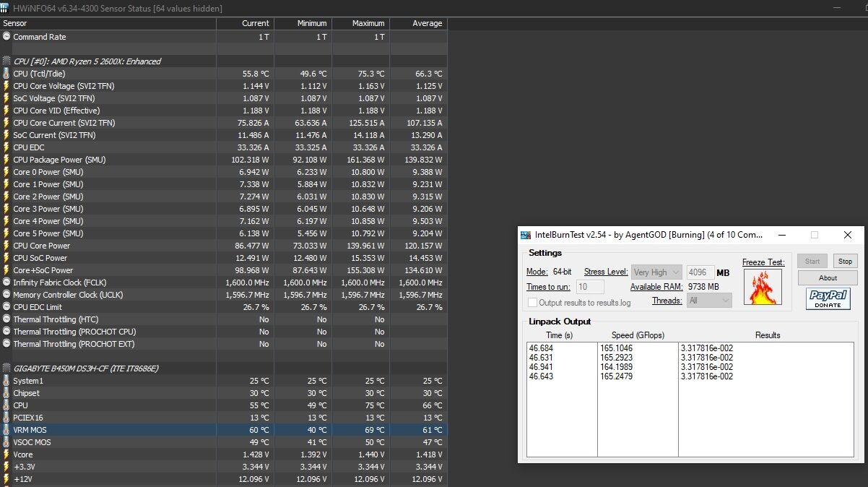Click the CPU Core Voltage lightning icon
This screenshot has width=868, height=487.
pyautogui.click(x=6, y=86)
